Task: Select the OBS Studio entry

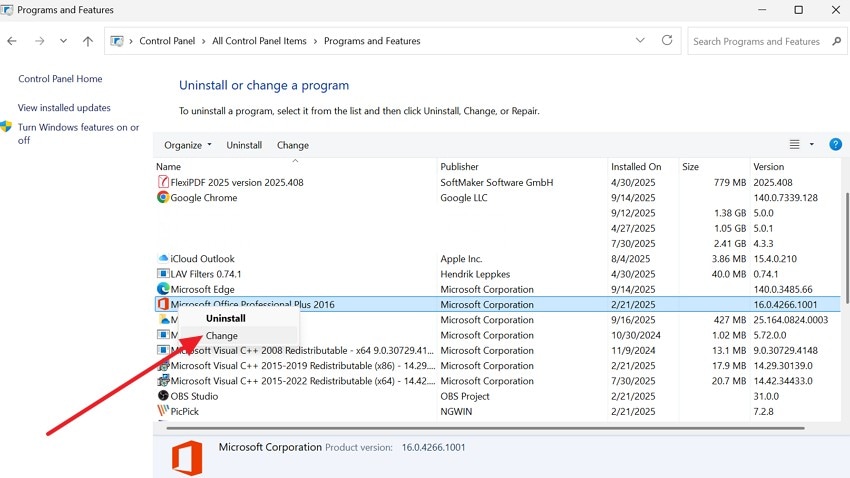Action: 194,396
